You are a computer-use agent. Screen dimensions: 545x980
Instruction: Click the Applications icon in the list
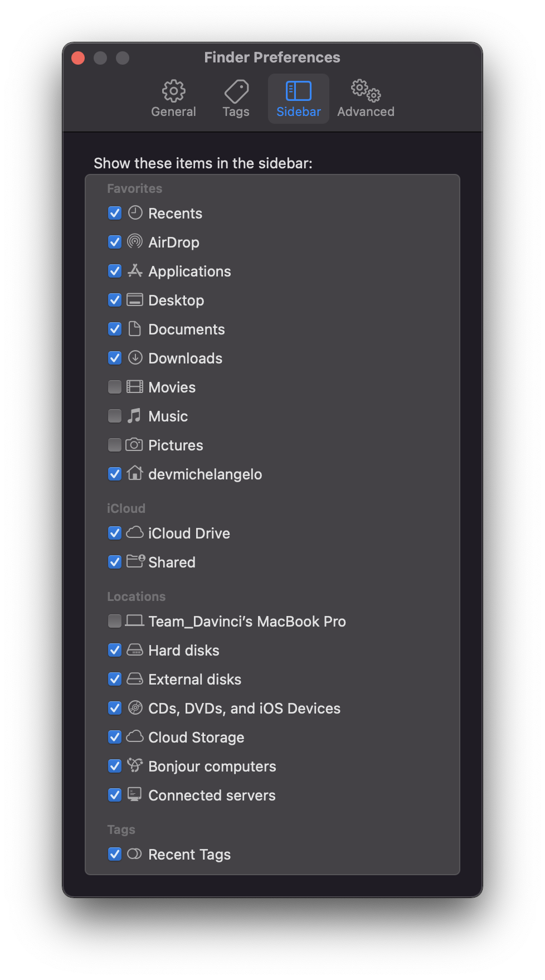tap(135, 271)
